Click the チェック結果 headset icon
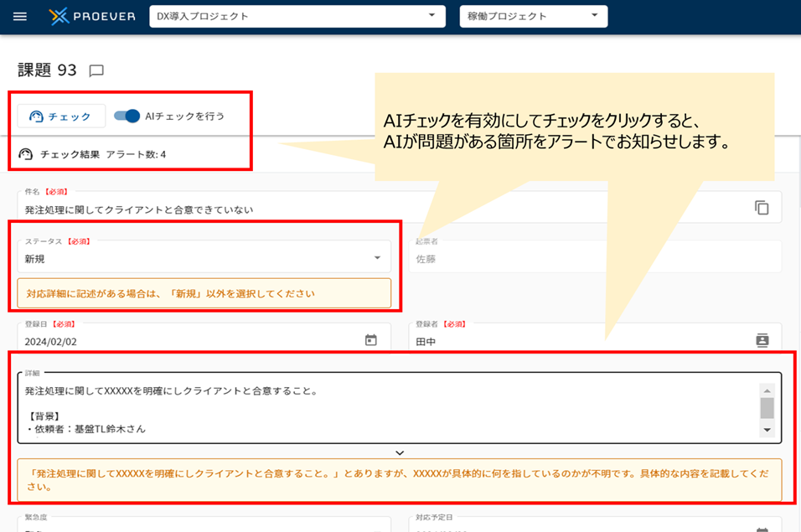Screen dimensions: 801x532 [x=25, y=153]
